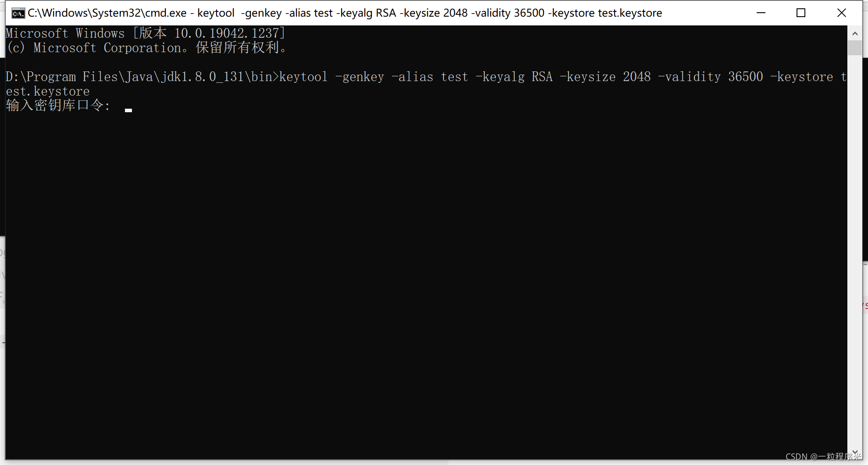868x465 pixels.
Task: Open the cmd.exe system menu icon
Action: point(18,13)
